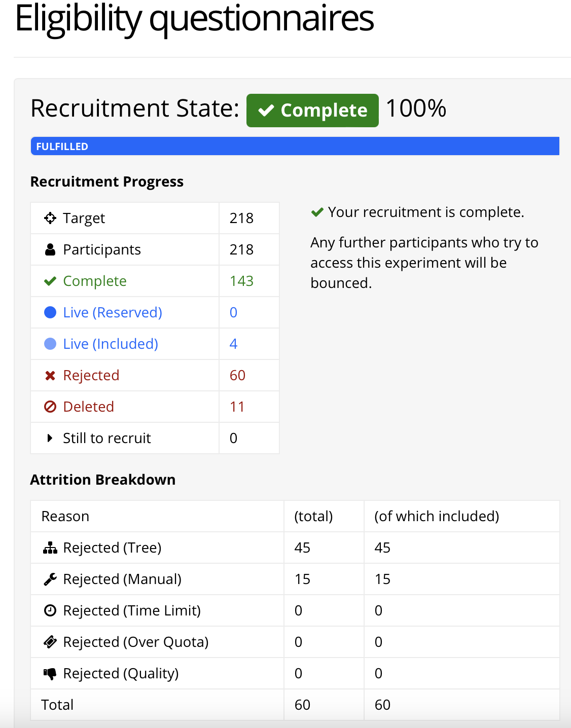Click the Participants person icon
Viewport: 571px width, 728px height.
50,249
